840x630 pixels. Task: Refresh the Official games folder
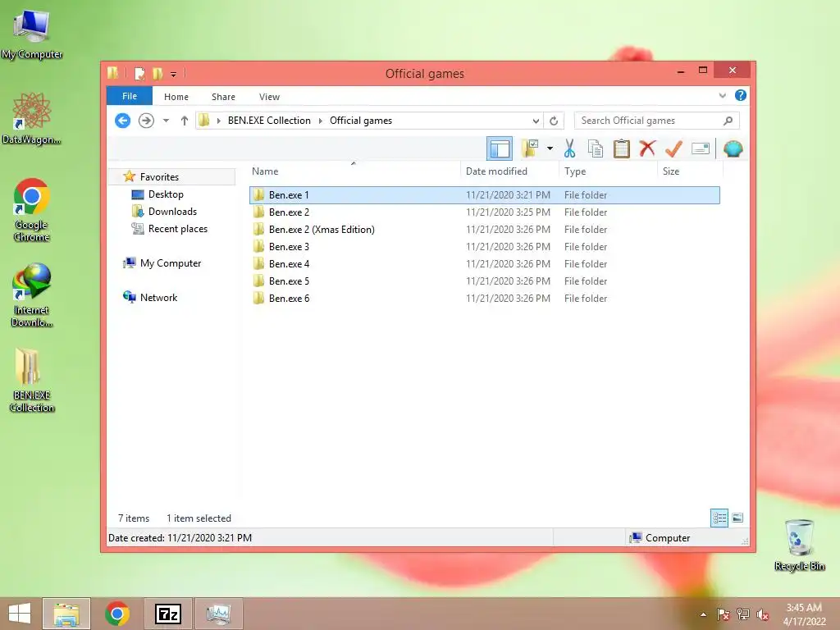pyautogui.click(x=554, y=121)
